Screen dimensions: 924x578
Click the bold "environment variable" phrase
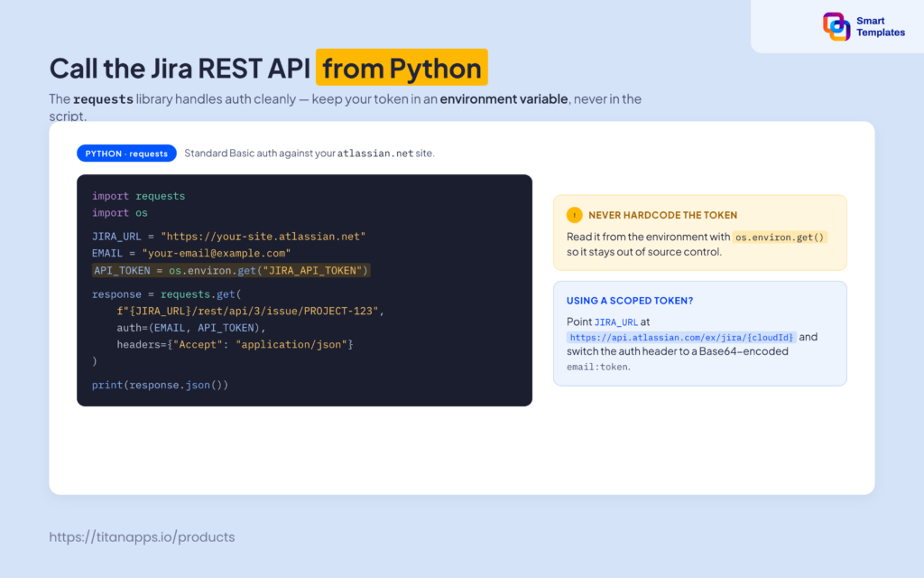tap(504, 99)
